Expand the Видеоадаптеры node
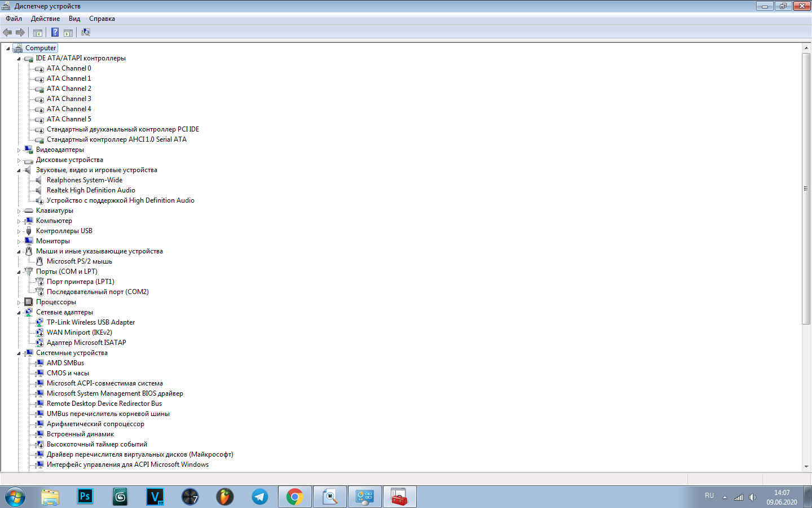Screen dimensions: 812x508 (19, 150)
